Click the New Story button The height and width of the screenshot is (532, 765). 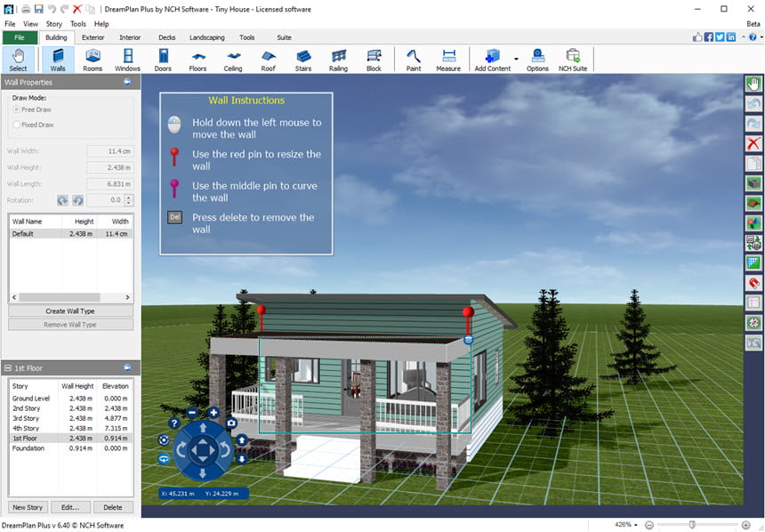[x=28, y=507]
